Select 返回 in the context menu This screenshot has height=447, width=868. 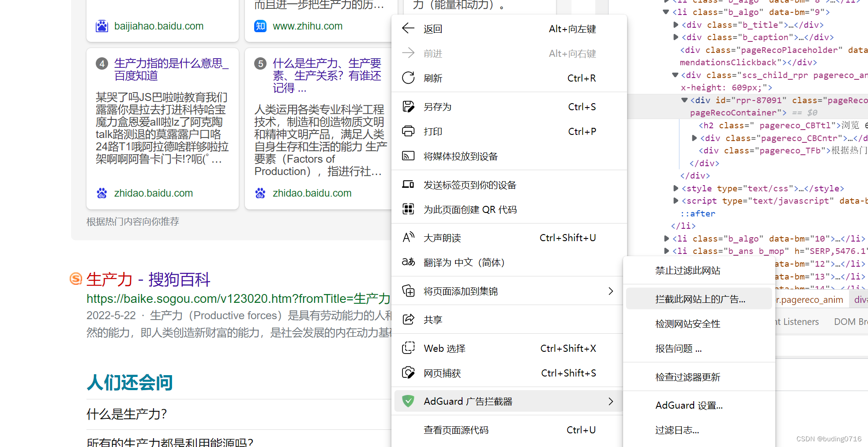click(x=509, y=29)
